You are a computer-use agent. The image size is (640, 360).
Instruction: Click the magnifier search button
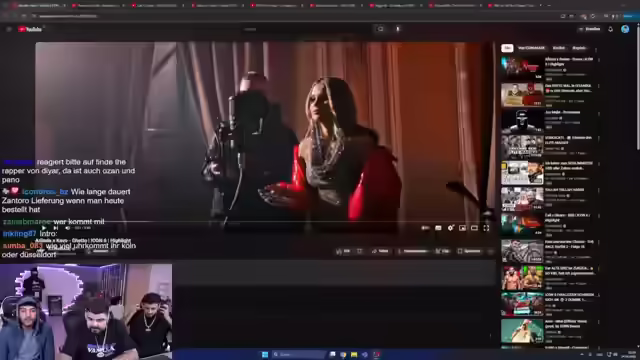pos(380,29)
